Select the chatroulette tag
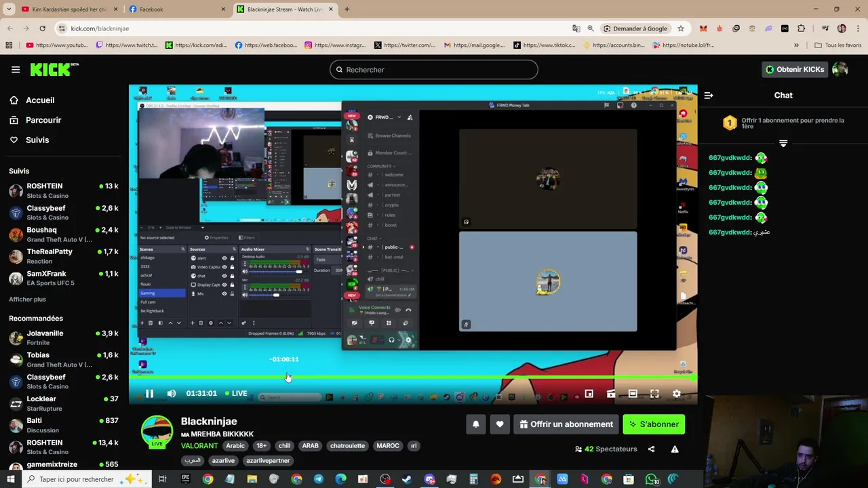 [x=347, y=446]
